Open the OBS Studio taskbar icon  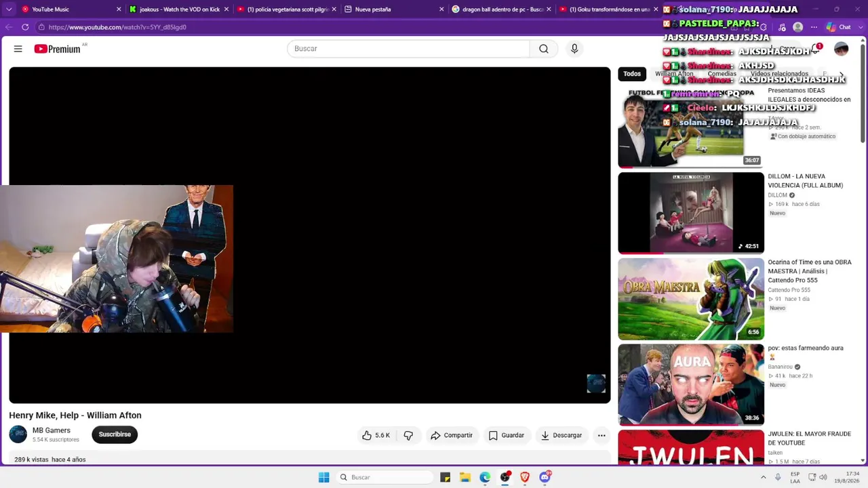pyautogui.click(x=505, y=477)
